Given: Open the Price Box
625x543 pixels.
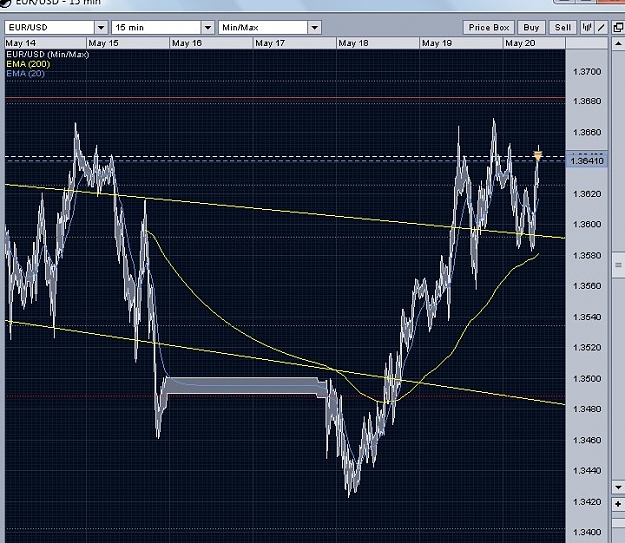Looking at the screenshot, I should pos(489,27).
